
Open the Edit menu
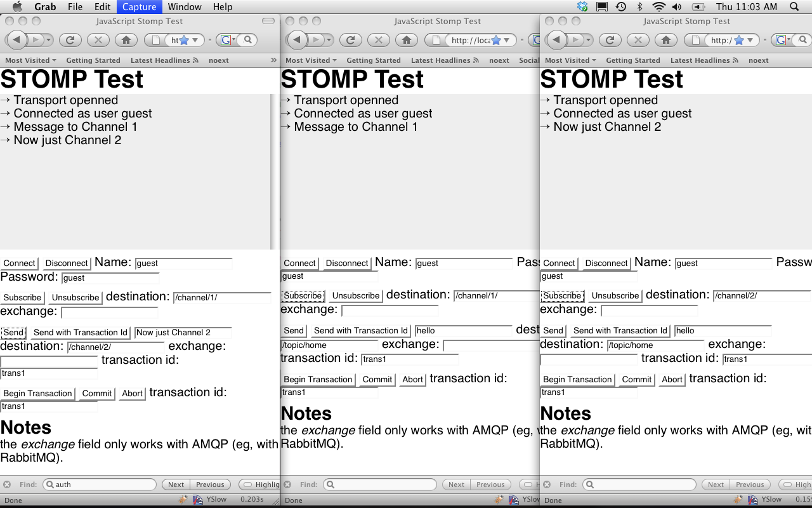(x=102, y=6)
